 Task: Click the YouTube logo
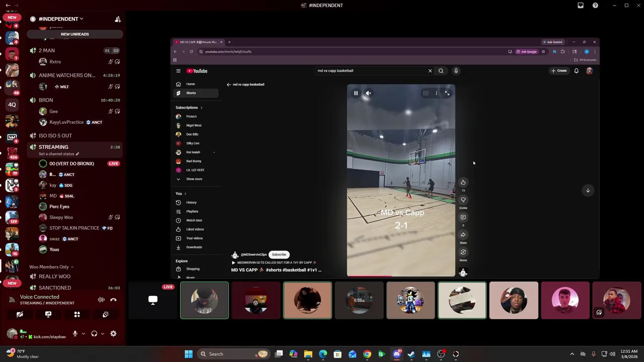click(197, 71)
